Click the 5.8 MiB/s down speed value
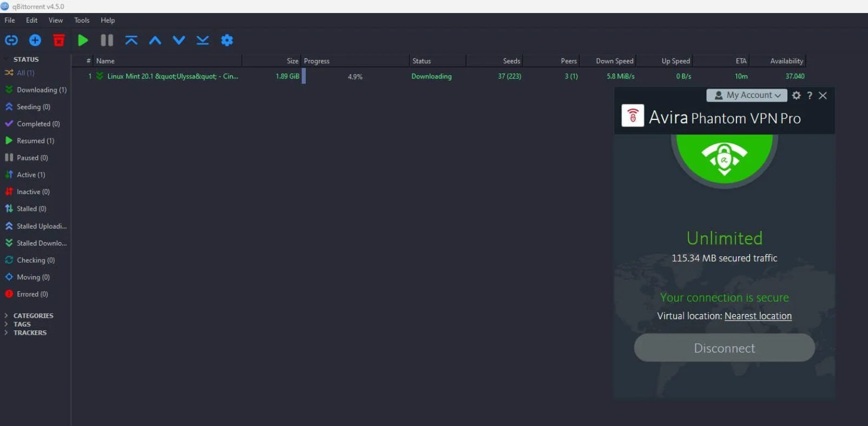Screen dimensions: 868x426 [x=621, y=76]
